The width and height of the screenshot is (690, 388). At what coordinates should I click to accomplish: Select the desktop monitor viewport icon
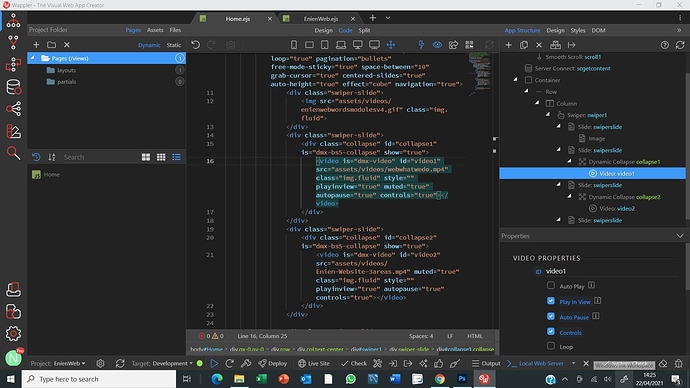(x=358, y=45)
